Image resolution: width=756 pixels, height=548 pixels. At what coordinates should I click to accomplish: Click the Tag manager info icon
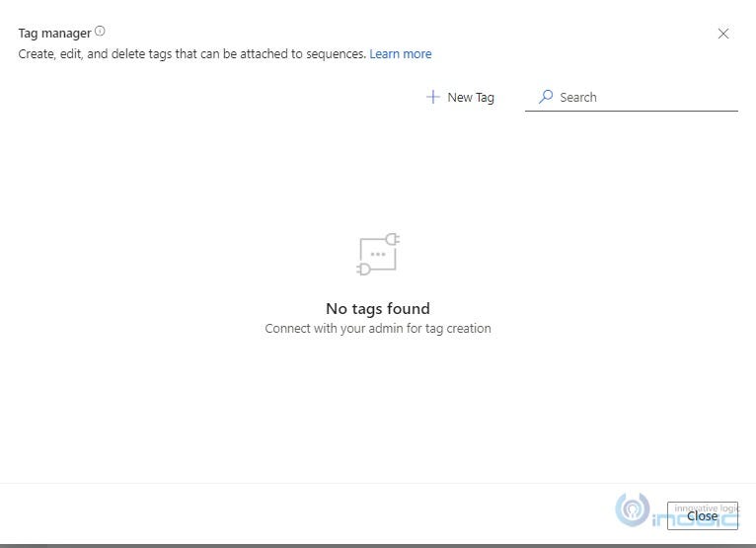pos(100,32)
